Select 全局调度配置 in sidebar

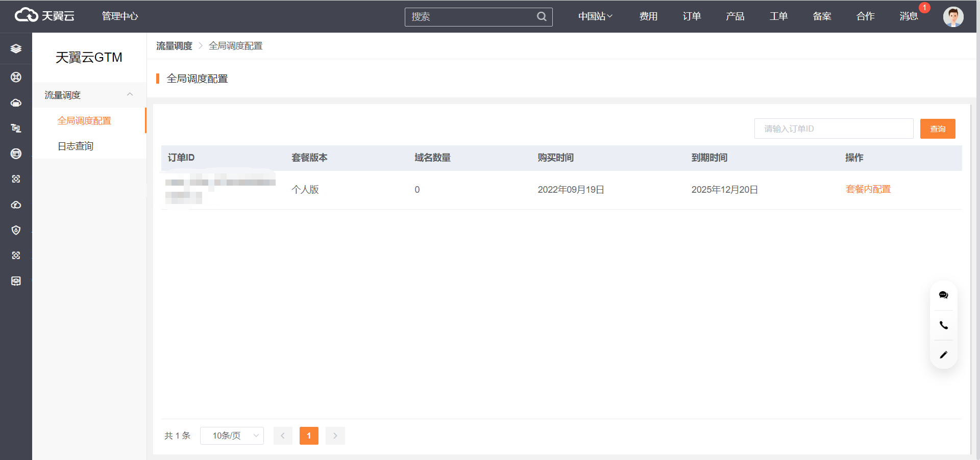pyautogui.click(x=84, y=120)
